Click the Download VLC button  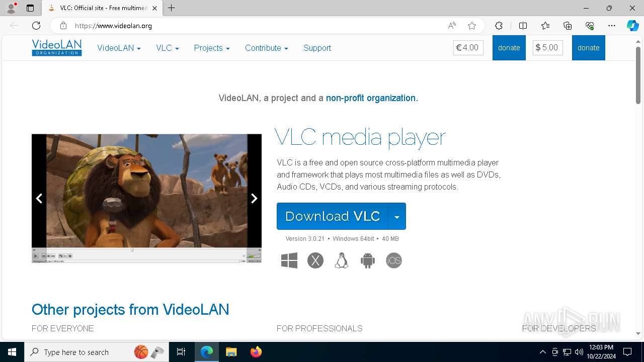(333, 216)
